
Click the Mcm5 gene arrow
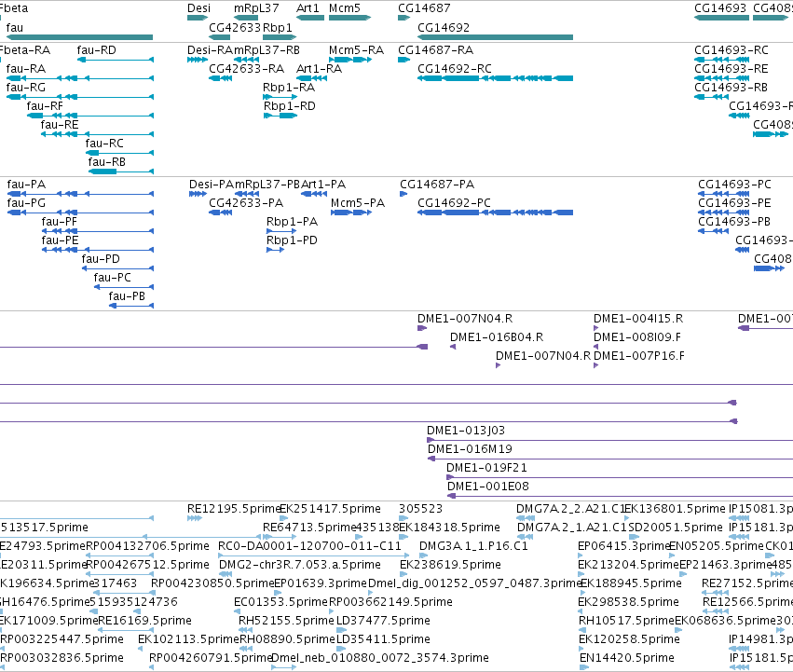(349, 18)
